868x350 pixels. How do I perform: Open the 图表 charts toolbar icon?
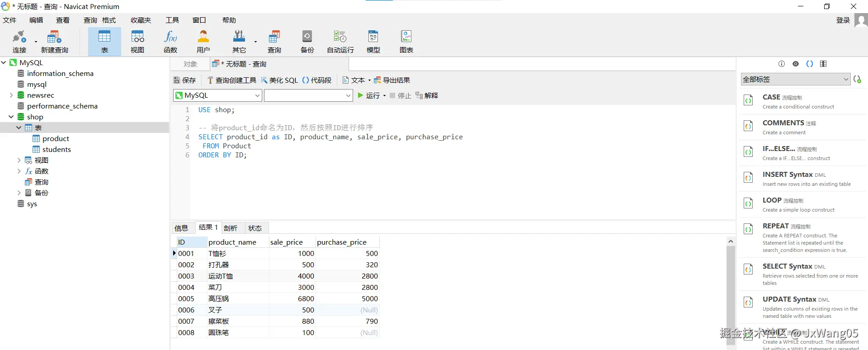pyautogui.click(x=406, y=42)
